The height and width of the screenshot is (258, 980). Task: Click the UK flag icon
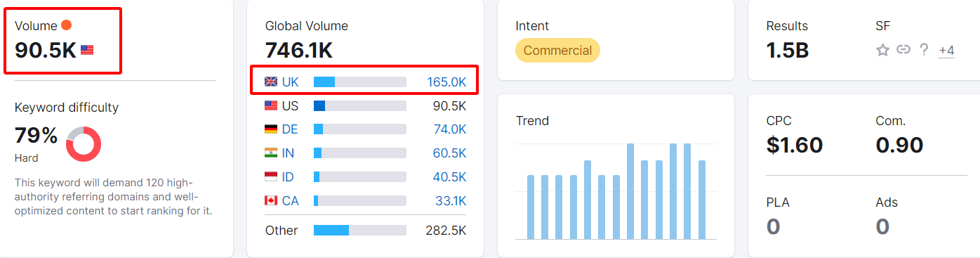[x=271, y=82]
